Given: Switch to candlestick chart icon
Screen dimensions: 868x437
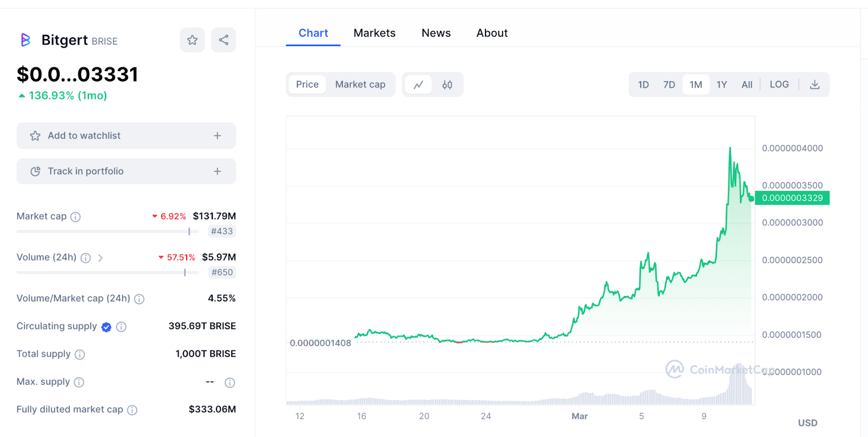Looking at the screenshot, I should (x=447, y=85).
